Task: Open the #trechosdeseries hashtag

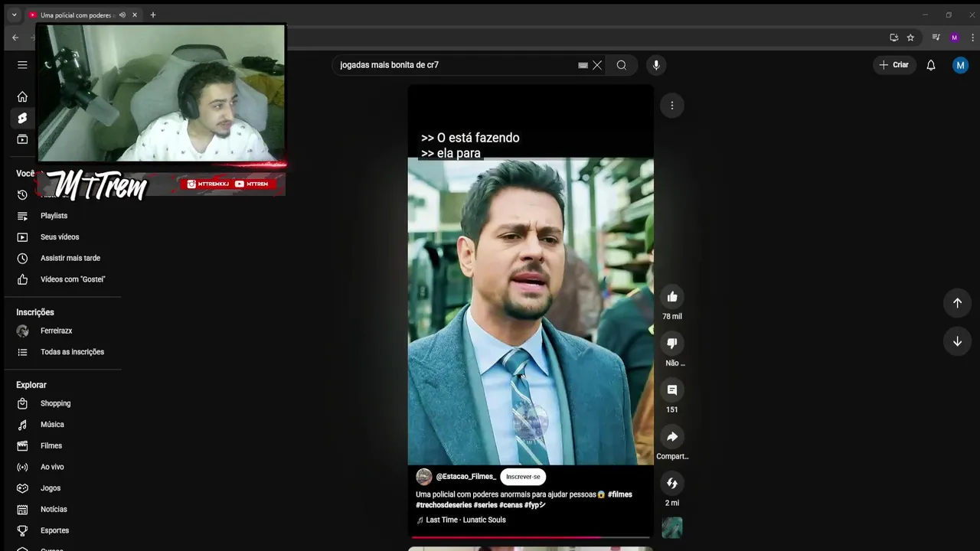Action: (444, 505)
